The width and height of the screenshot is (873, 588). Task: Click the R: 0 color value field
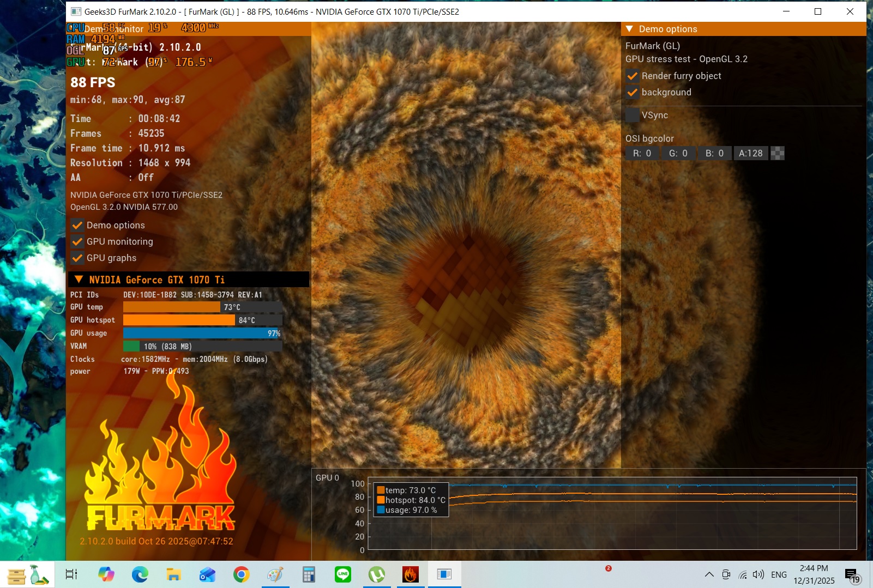click(x=642, y=154)
